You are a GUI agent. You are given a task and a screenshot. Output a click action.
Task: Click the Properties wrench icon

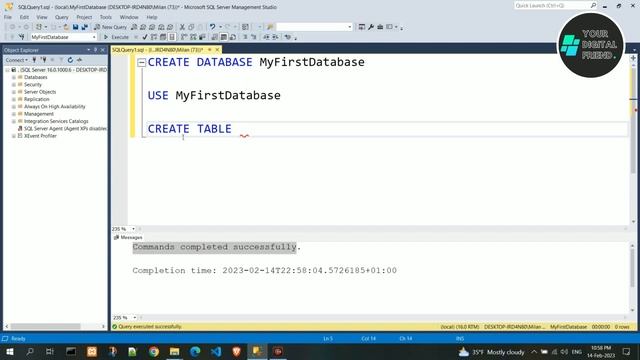(x=371, y=27)
